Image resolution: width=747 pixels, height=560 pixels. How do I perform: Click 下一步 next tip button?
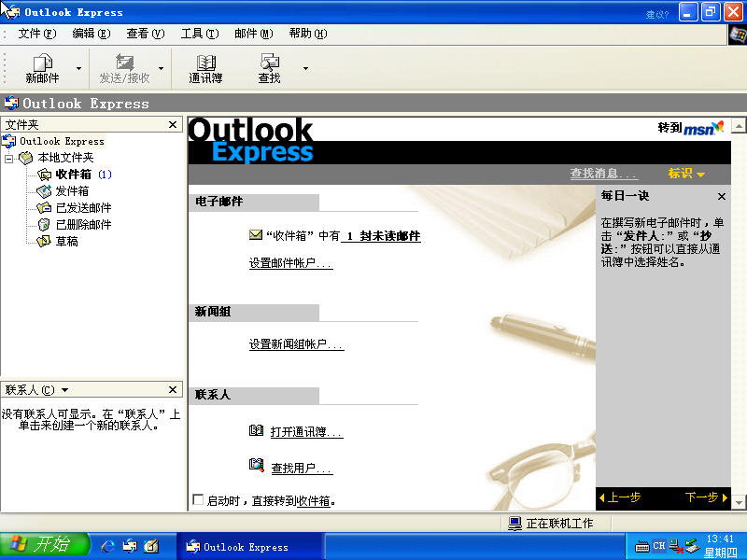coord(707,497)
